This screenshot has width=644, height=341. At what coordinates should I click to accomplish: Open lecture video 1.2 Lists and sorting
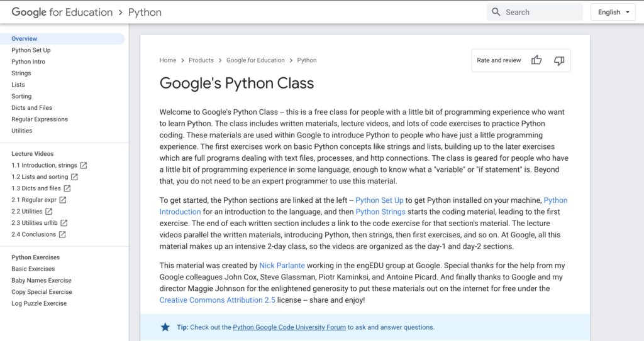[40, 177]
